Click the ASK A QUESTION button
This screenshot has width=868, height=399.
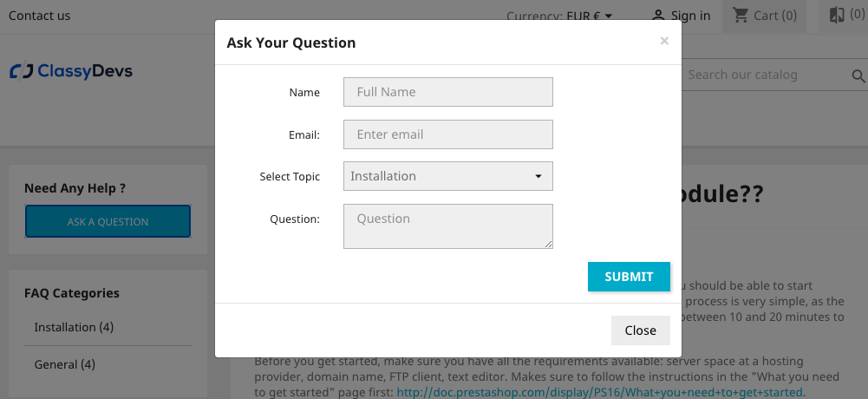[x=108, y=221]
